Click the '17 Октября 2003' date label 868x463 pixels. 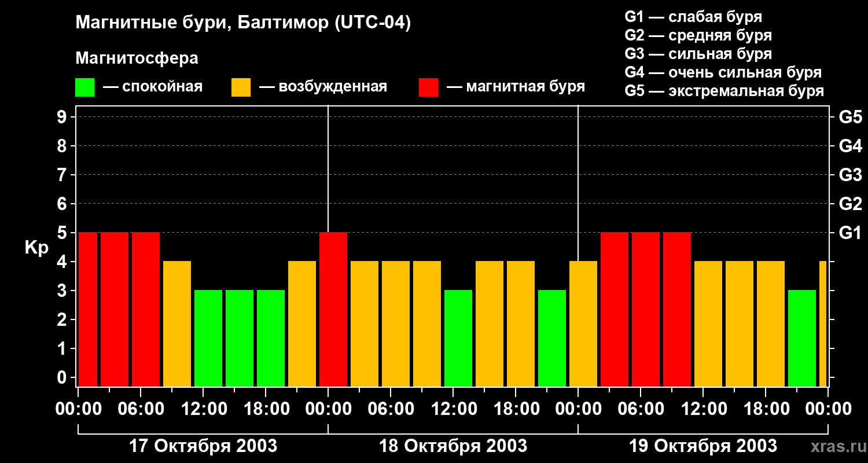(x=203, y=446)
